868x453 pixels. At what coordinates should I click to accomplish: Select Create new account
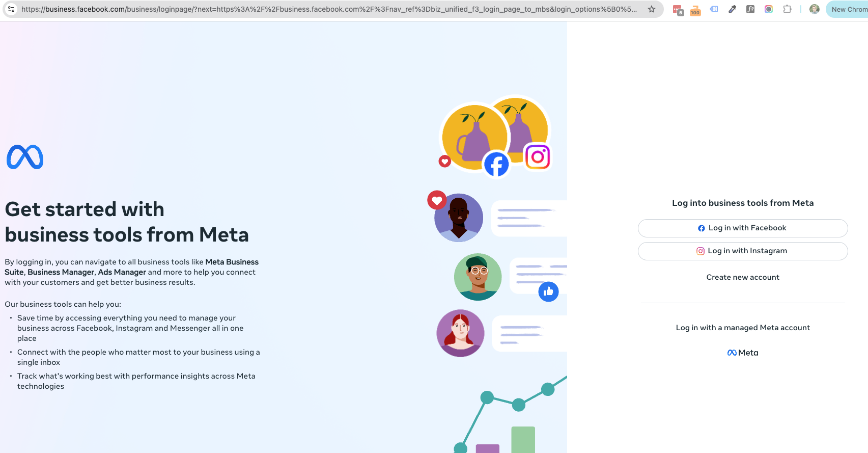(x=743, y=277)
